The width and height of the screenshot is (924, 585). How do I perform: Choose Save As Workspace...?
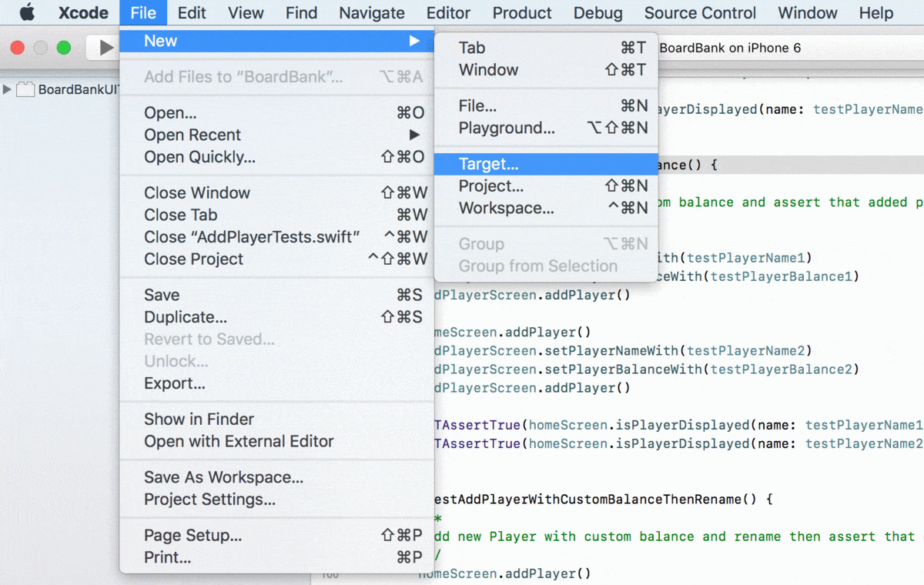[x=276, y=477]
